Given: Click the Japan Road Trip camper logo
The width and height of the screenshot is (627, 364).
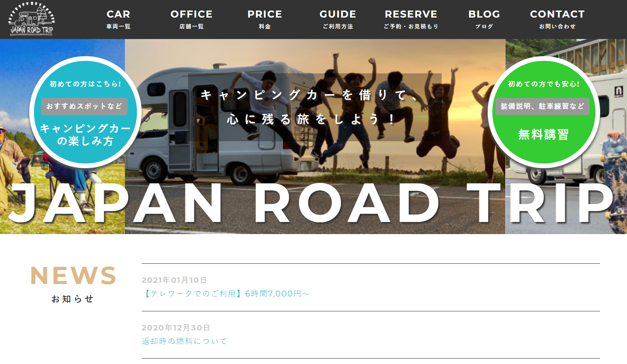Looking at the screenshot, I should 32,19.
